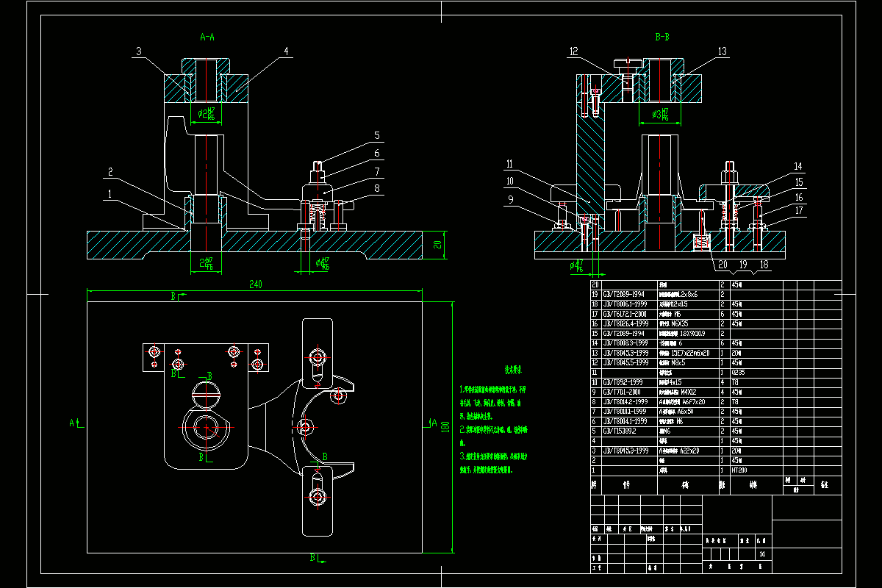Click leader label 16 in section B-B
This screenshot has width=882, height=588.
pyautogui.click(x=798, y=197)
